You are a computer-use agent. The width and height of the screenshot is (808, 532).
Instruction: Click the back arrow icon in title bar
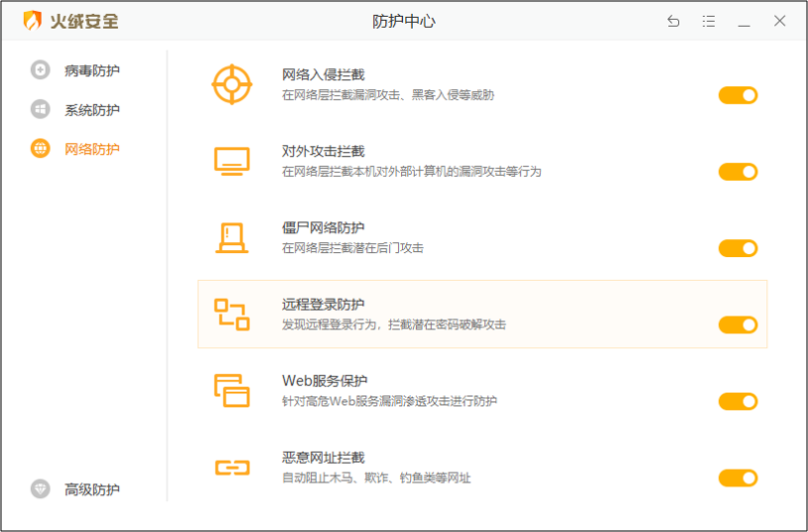click(673, 21)
